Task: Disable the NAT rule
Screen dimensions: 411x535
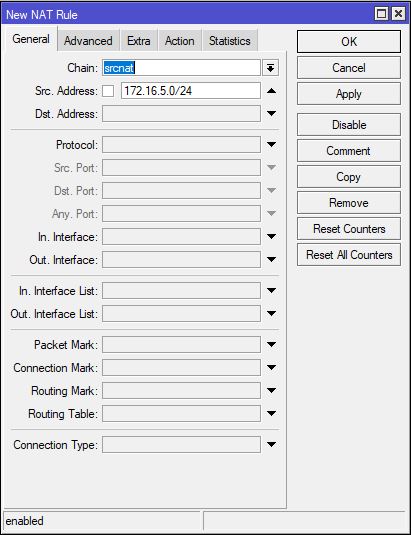Action: [x=349, y=125]
